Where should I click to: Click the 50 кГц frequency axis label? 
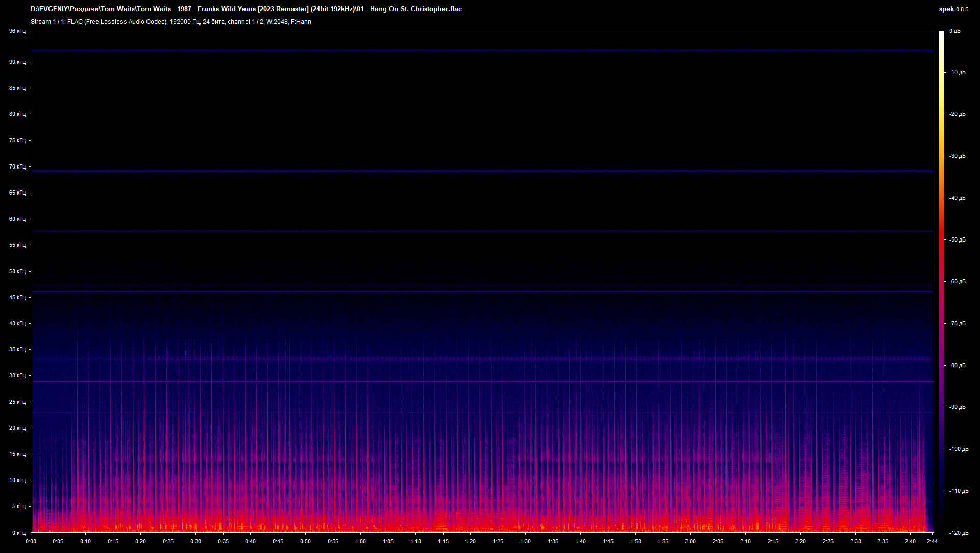(x=17, y=271)
